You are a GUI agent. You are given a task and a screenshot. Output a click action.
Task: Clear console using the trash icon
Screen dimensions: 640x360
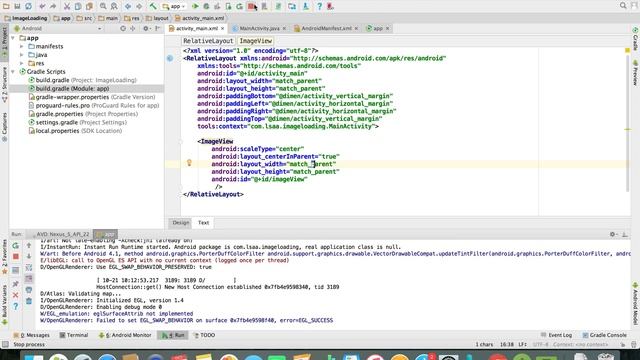[x=29, y=301]
